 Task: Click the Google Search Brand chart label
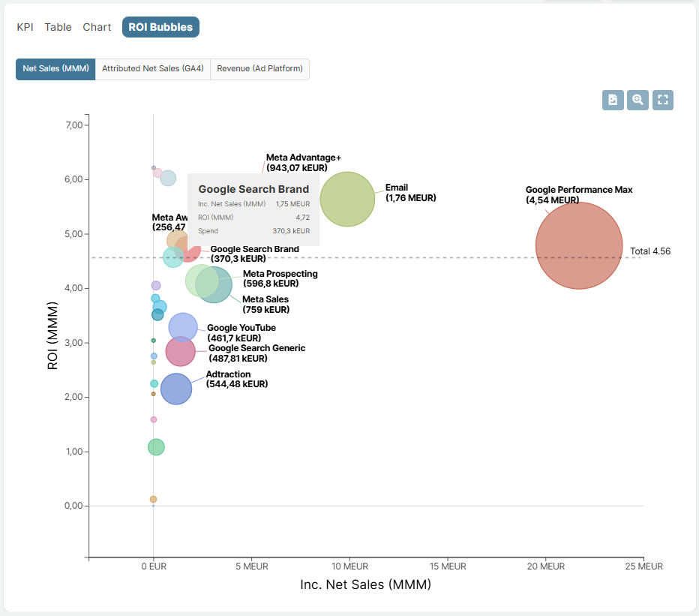(254, 254)
